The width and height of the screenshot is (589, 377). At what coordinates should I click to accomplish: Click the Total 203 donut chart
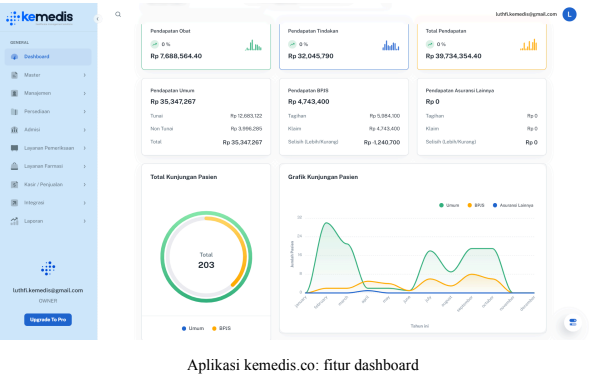tap(206, 257)
